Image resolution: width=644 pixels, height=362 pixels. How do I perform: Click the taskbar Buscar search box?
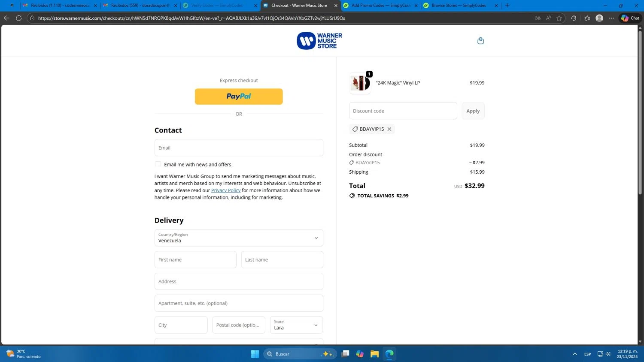coord(300,354)
